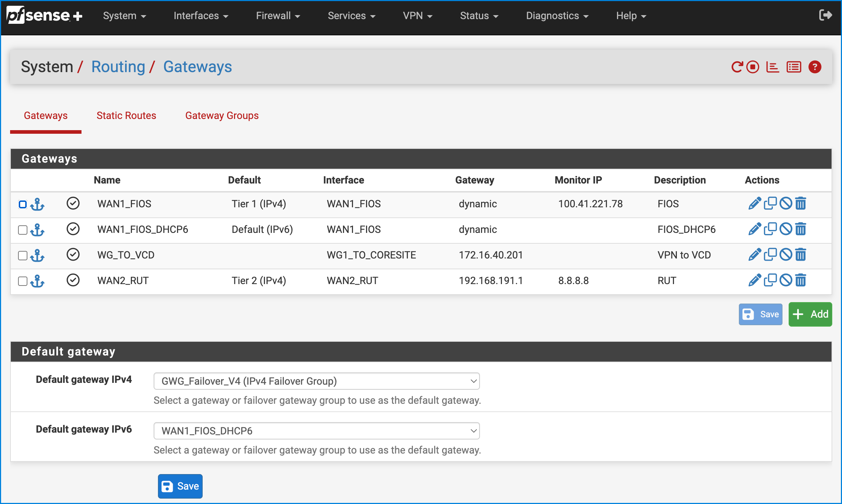Click the Routing breadcrumb link

pyautogui.click(x=118, y=67)
